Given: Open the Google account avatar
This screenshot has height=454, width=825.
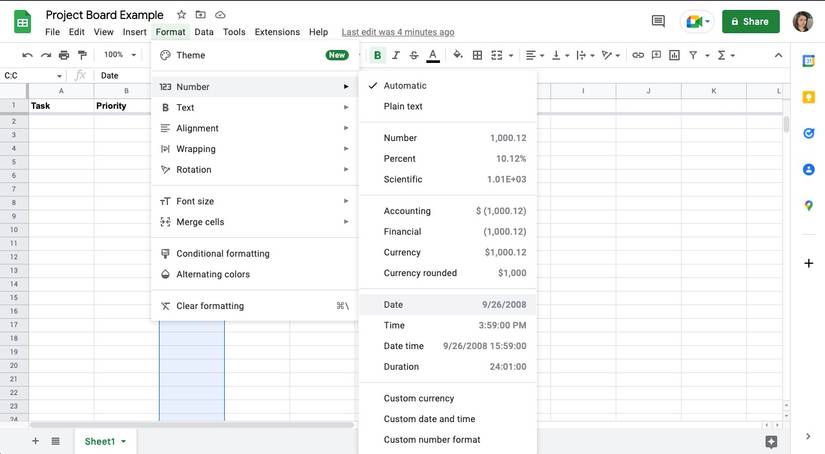Looking at the screenshot, I should click(802, 22).
